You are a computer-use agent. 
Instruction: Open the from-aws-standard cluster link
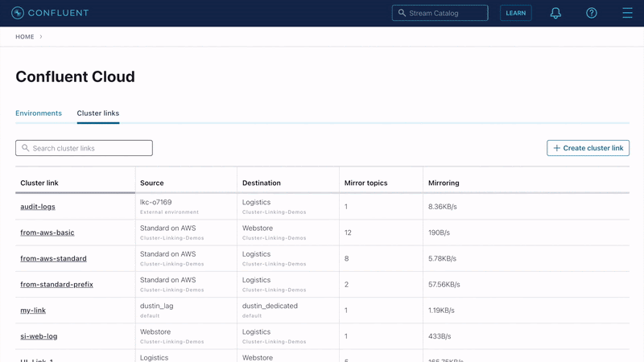coord(53,258)
